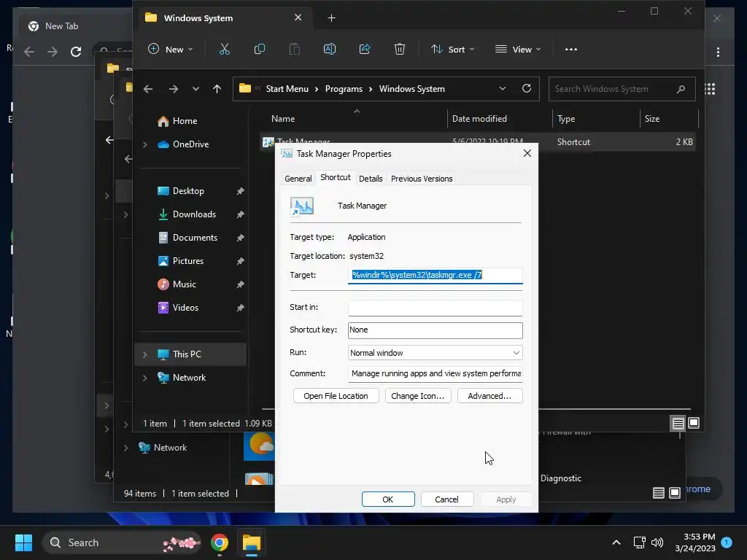Image resolution: width=747 pixels, height=560 pixels.
Task: Navigate up one folder level
Action: (217, 89)
